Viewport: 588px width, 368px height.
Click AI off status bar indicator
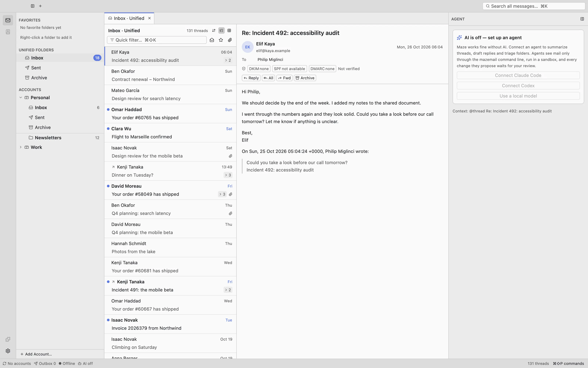[x=85, y=363]
